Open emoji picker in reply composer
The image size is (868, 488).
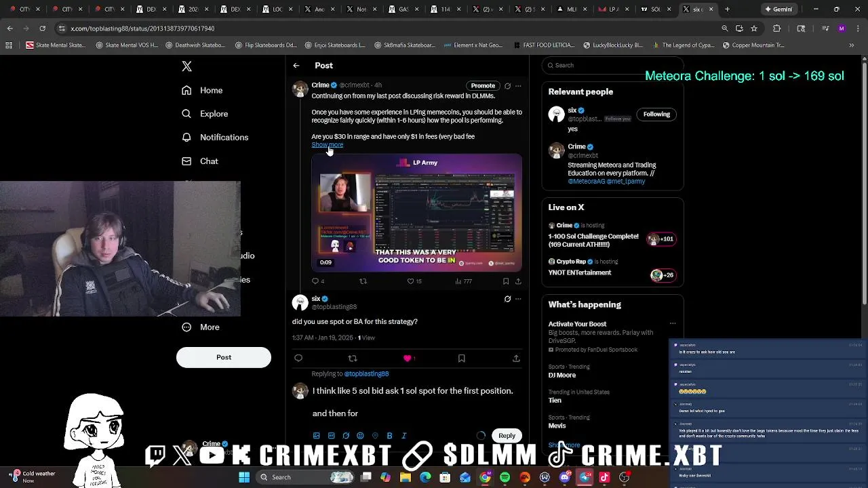tap(360, 436)
